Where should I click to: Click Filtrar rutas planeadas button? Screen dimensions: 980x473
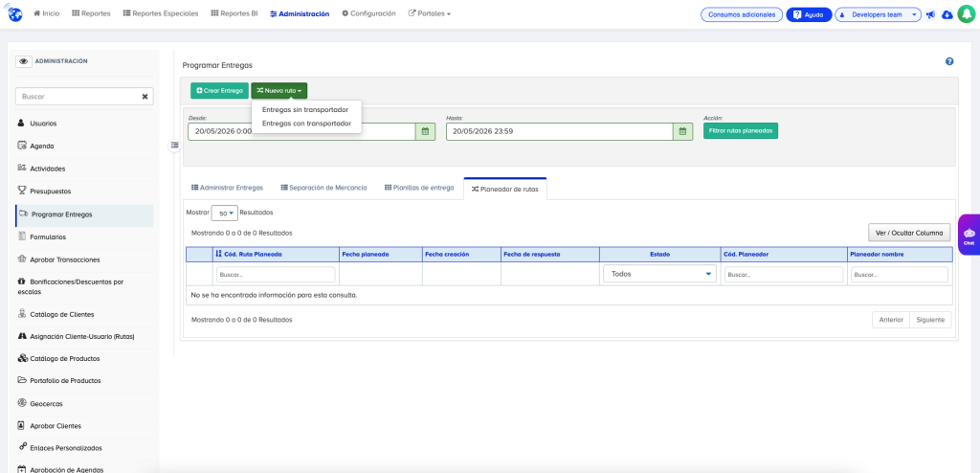[x=741, y=131]
